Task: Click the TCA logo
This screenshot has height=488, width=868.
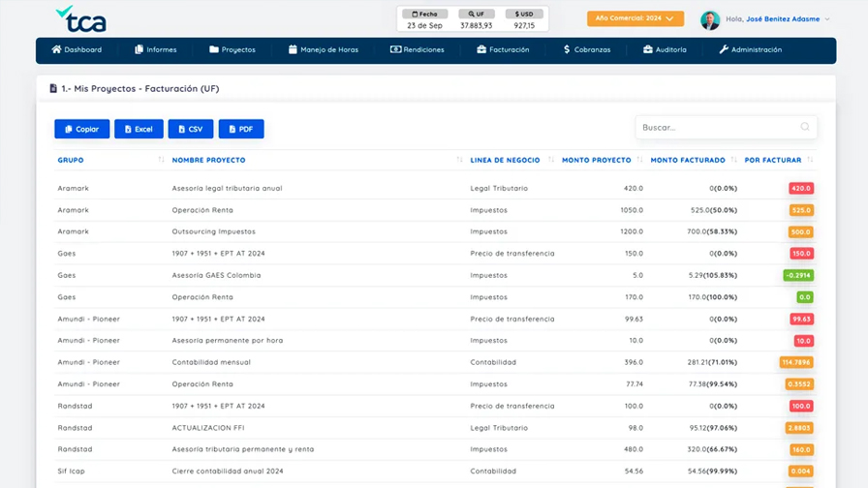Action: coord(81,18)
